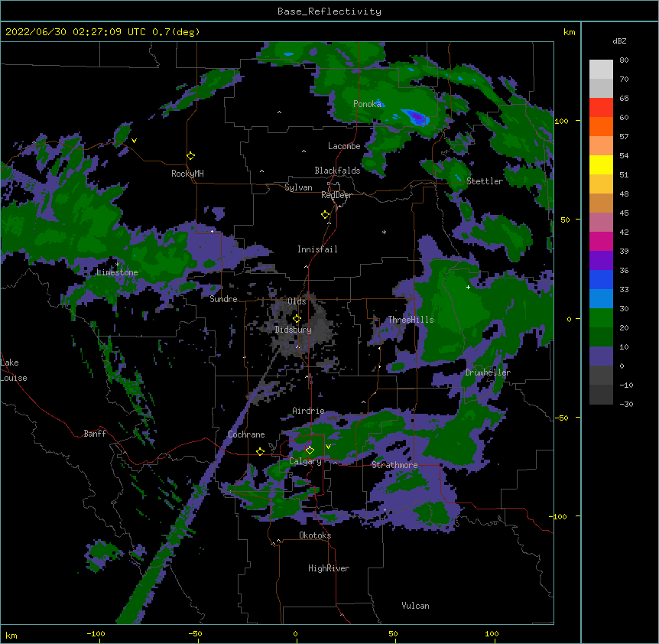Click the 42 value in the dBZ legend
Viewport: 659px width, 644px height.
click(x=624, y=232)
